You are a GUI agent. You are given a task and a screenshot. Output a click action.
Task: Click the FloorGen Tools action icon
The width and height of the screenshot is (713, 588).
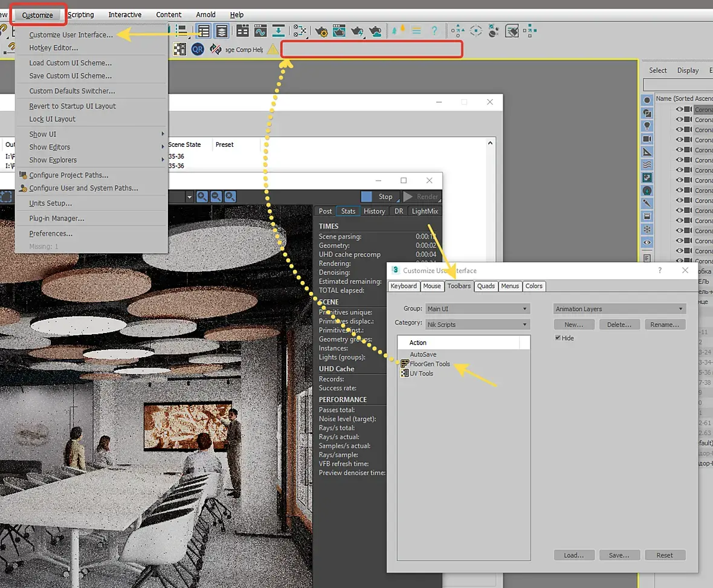point(405,364)
